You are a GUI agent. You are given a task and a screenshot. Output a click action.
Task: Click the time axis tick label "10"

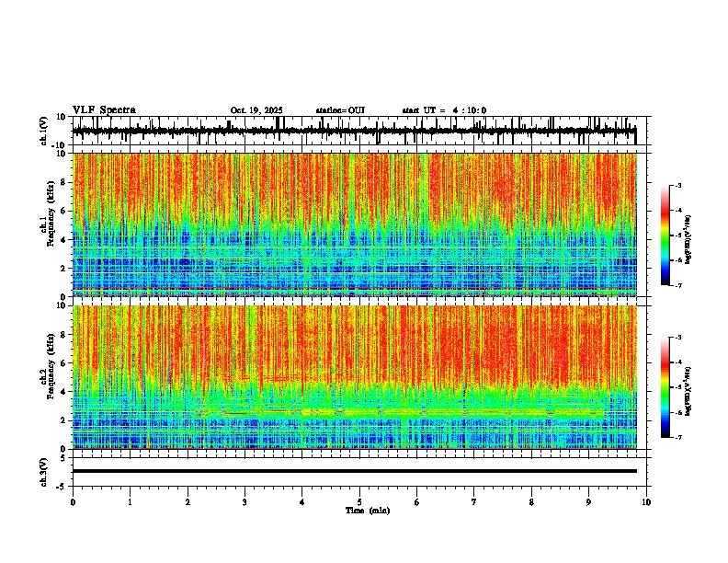(646, 502)
